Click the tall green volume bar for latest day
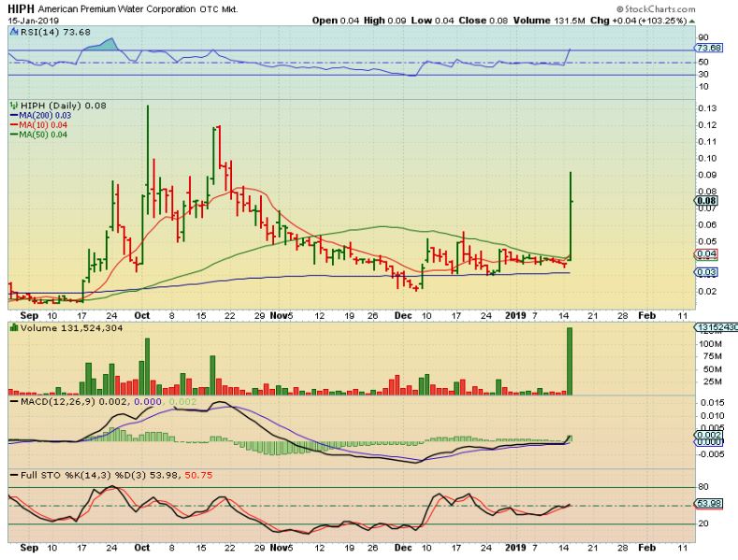This screenshot has width=738, height=560. point(570,361)
